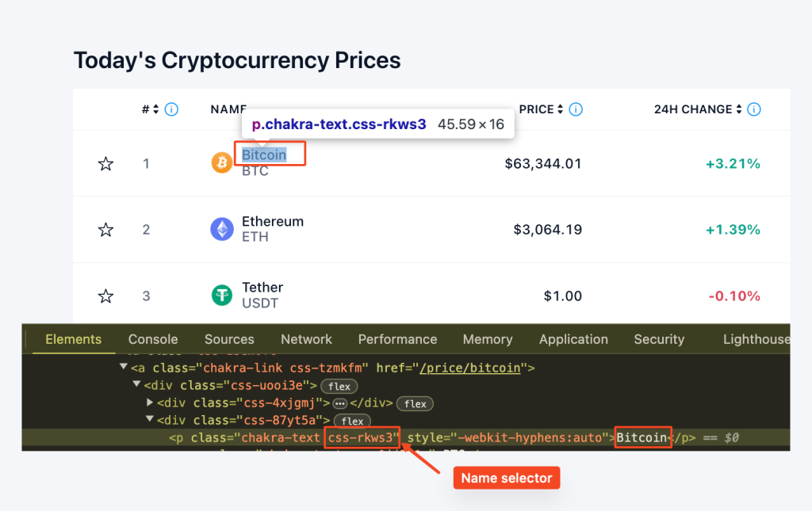Screen dimensions: 812x511
Task: Expand the css-4xjgmj div node
Action: pyautogui.click(x=150, y=402)
